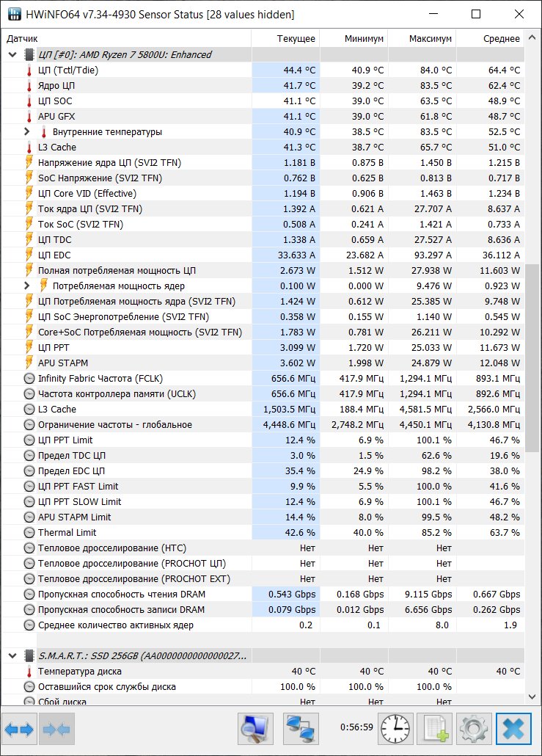Click the clock icon next to Infinity Fabric Частота
The image size is (542, 756).
click(x=29, y=379)
